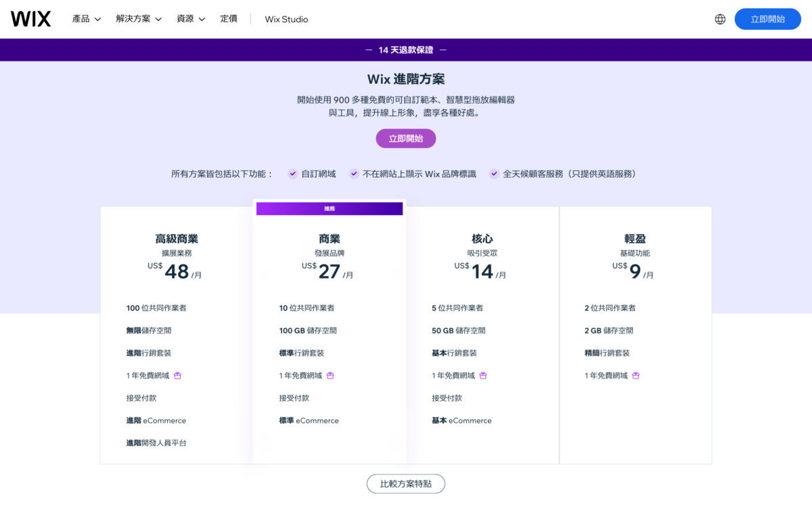Click 全天候顧客服務（只提供英語服務）label

point(570,174)
